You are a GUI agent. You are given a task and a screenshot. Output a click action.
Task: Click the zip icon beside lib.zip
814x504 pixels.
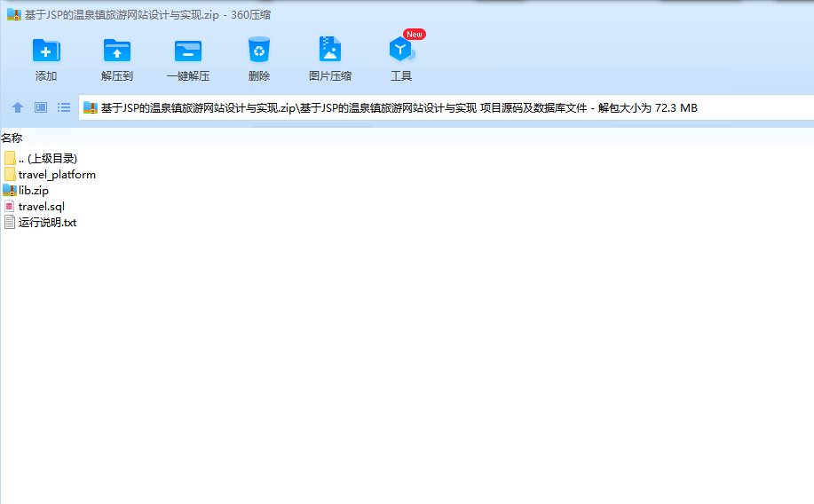coord(10,190)
